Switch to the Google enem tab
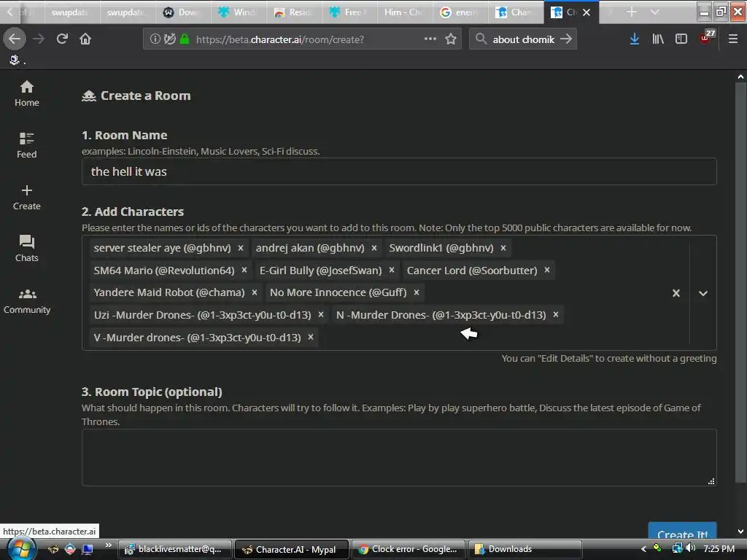This screenshot has height=560, width=747. point(460,12)
